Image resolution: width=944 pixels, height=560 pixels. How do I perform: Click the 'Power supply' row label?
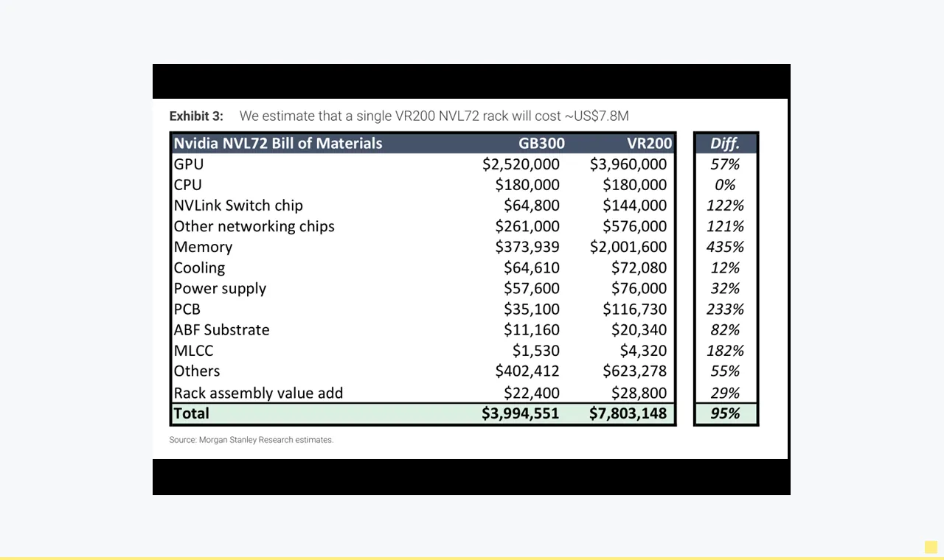tap(221, 288)
